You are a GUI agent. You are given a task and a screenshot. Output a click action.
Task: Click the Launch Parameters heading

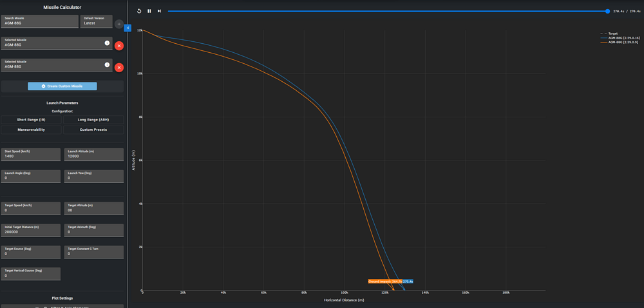point(62,103)
